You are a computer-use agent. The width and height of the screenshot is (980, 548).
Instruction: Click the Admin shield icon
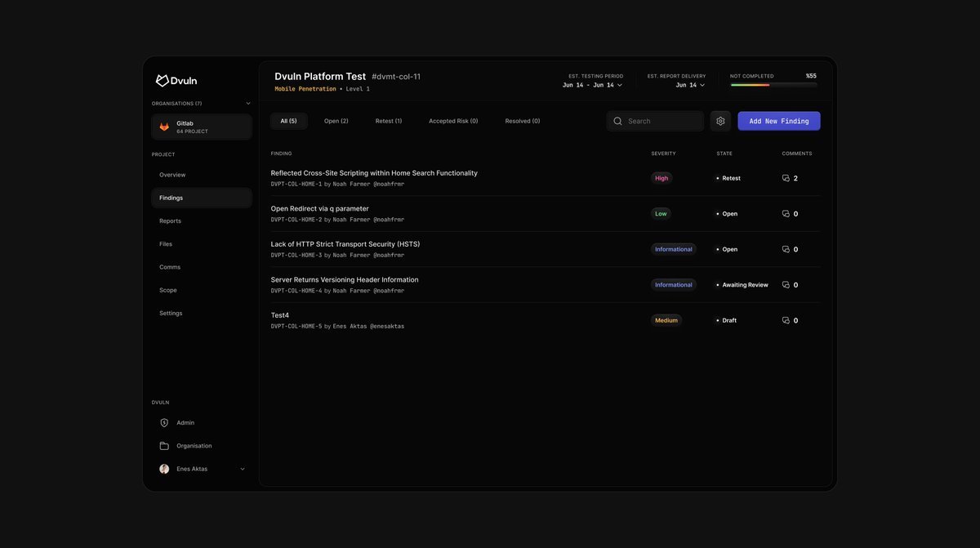(164, 423)
